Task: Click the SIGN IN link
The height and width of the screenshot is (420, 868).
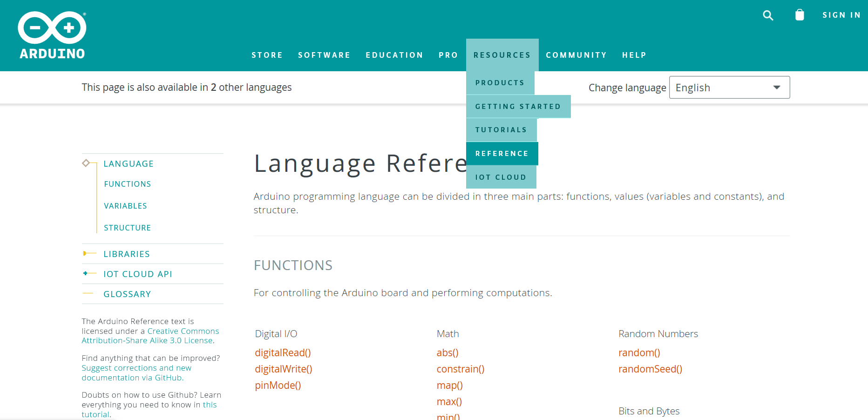Action: tap(841, 15)
